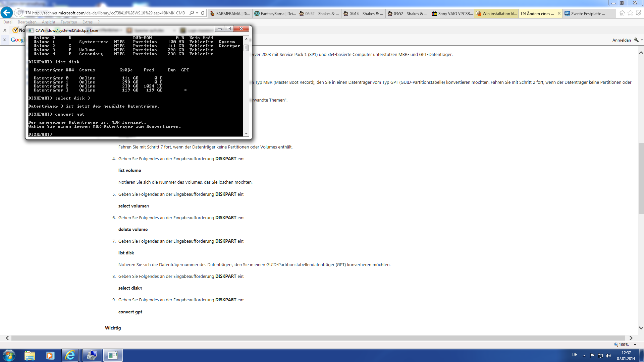
Task: Open the Favoriten menu
Action: (69, 22)
